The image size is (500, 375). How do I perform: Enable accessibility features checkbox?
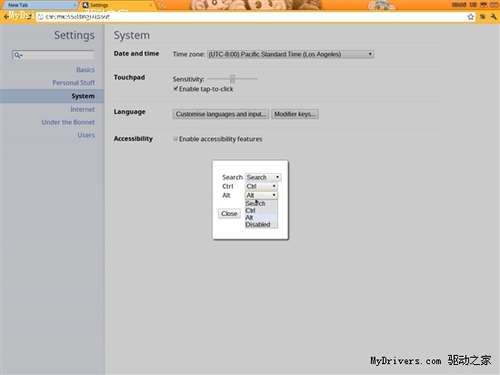point(175,139)
